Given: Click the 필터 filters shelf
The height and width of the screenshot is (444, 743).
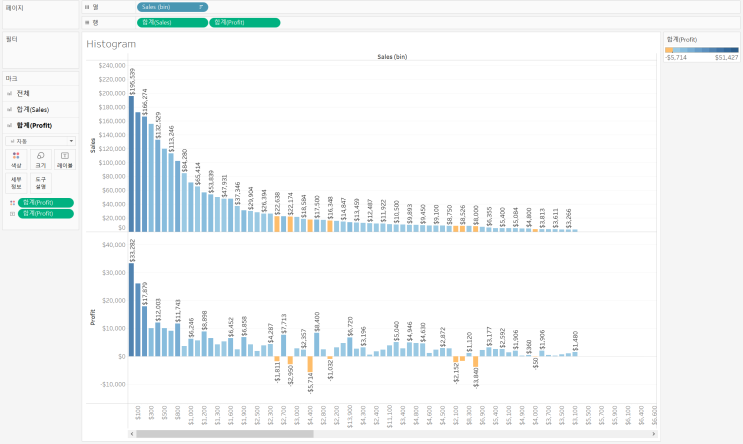Looking at the screenshot, I should (41, 50).
